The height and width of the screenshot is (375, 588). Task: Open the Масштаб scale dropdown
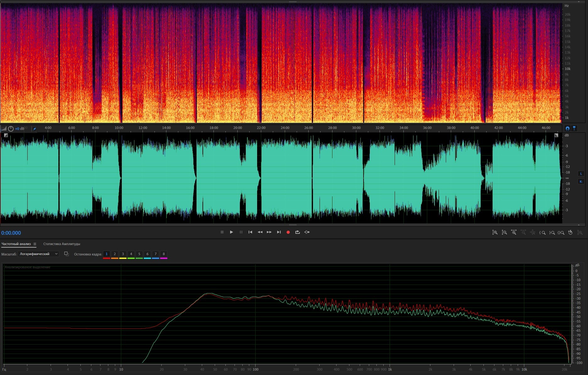click(38, 254)
